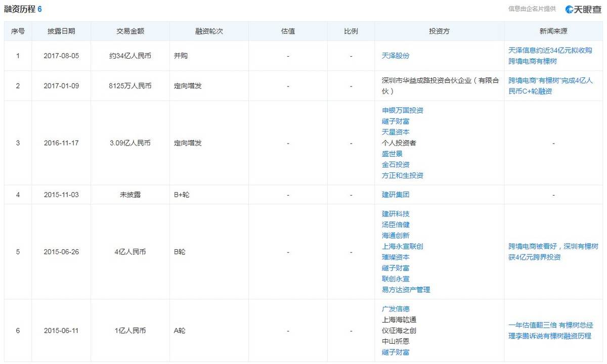
Task: Open investor 汤臣倍健
Action: [x=396, y=224]
